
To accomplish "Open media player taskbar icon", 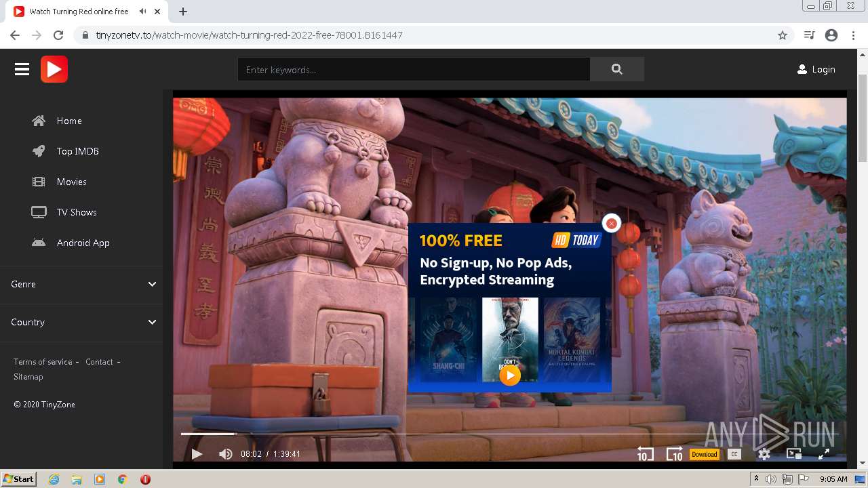I will click(x=100, y=479).
